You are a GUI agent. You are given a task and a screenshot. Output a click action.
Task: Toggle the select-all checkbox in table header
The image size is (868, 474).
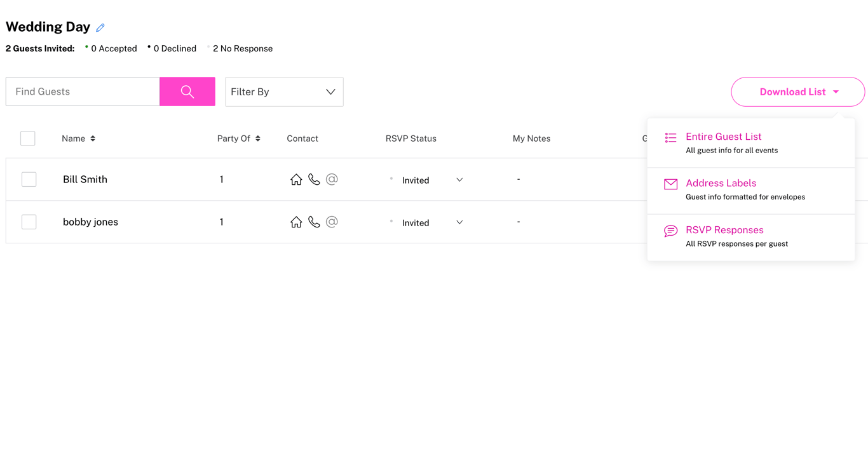28,139
